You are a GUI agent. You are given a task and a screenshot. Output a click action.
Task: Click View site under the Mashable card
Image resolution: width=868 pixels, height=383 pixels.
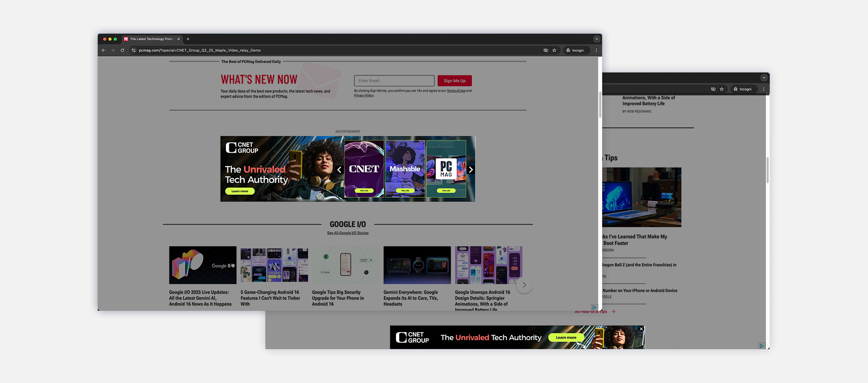click(405, 191)
